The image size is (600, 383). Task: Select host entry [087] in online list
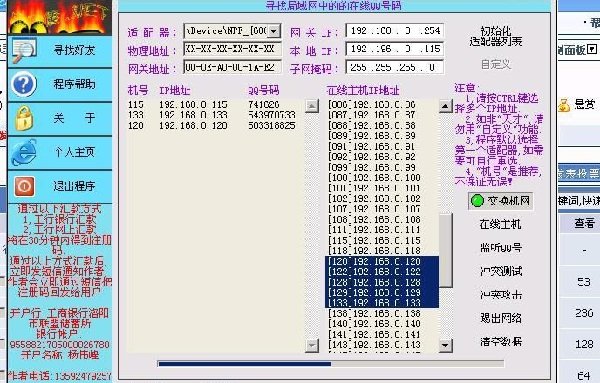tap(382, 115)
